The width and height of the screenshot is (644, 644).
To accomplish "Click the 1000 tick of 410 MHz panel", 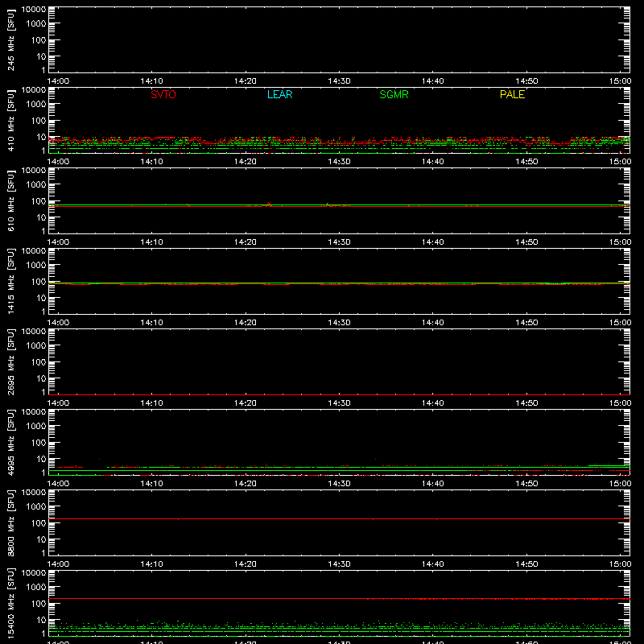I will click(36, 105).
